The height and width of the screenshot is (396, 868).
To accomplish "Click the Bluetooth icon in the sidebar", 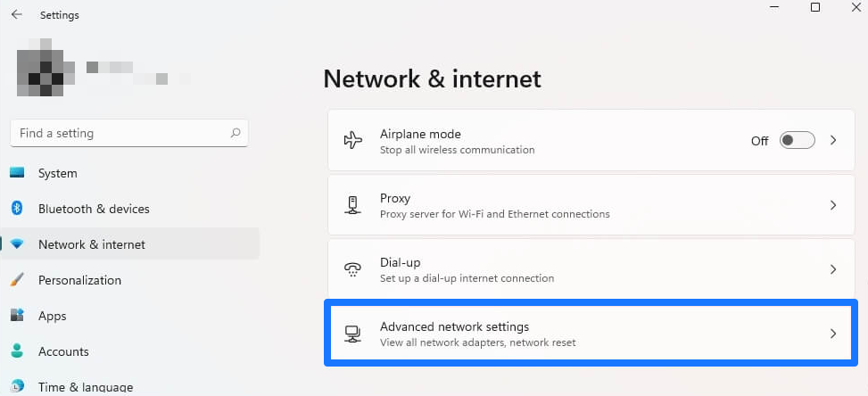I will pyautogui.click(x=17, y=209).
